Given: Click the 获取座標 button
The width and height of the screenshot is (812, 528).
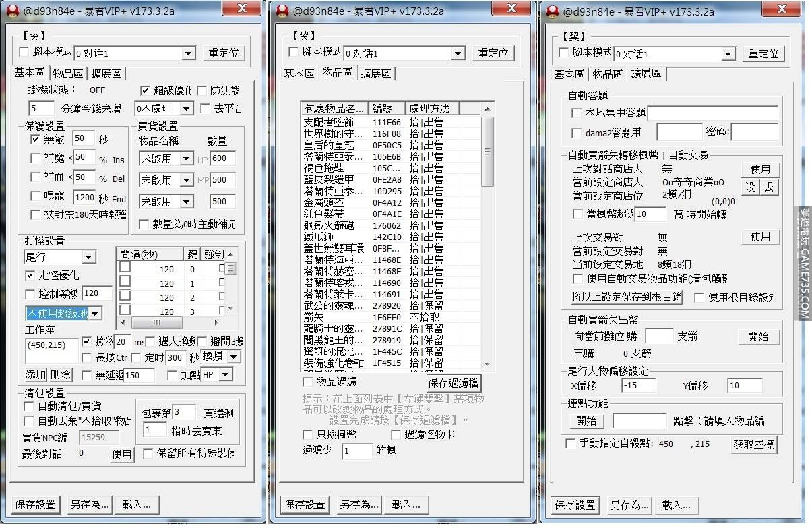Looking at the screenshot, I should pos(753,444).
